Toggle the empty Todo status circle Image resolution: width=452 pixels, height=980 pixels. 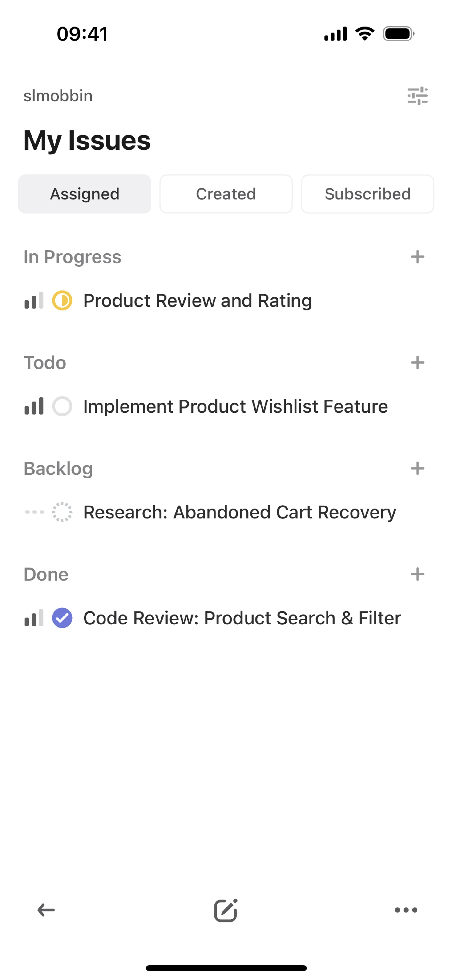[62, 406]
